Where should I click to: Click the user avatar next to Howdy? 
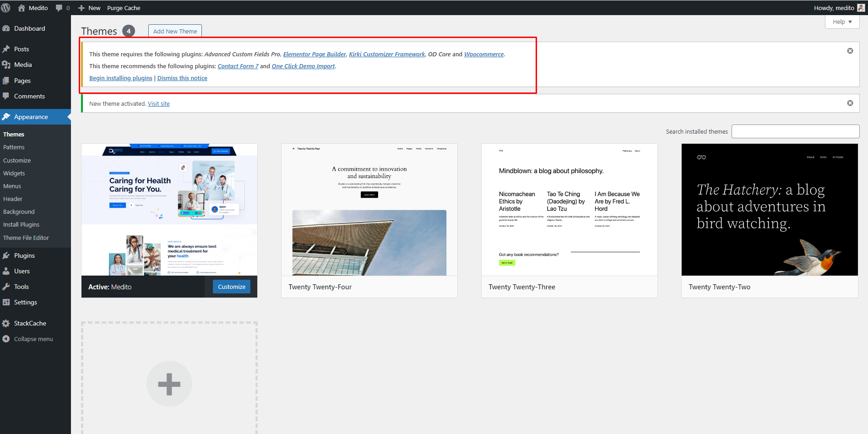[x=861, y=8]
